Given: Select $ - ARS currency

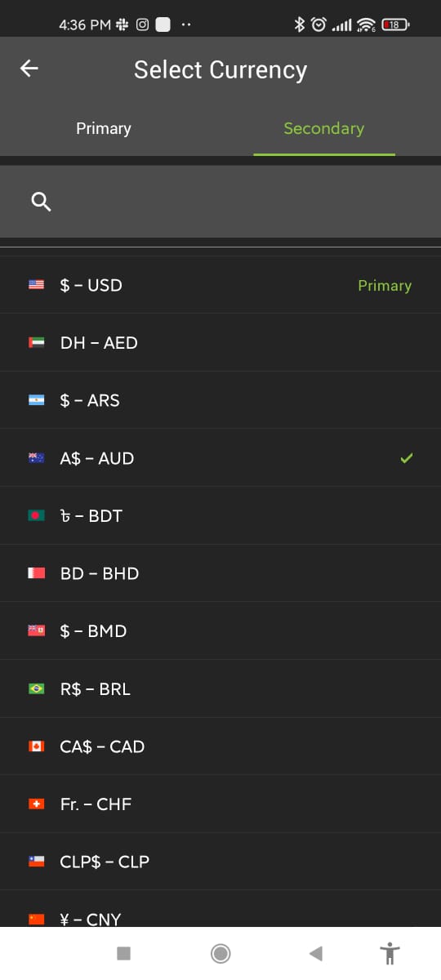Looking at the screenshot, I should point(220,400).
